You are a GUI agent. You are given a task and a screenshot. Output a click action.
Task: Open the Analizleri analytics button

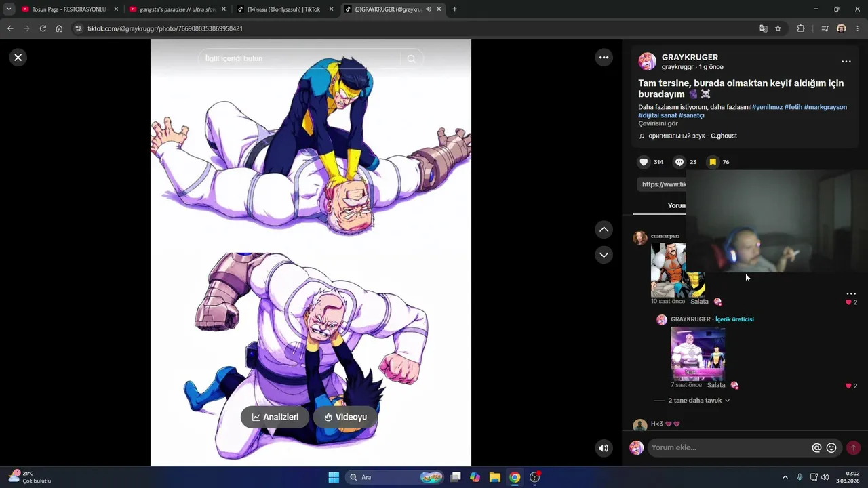(x=275, y=417)
